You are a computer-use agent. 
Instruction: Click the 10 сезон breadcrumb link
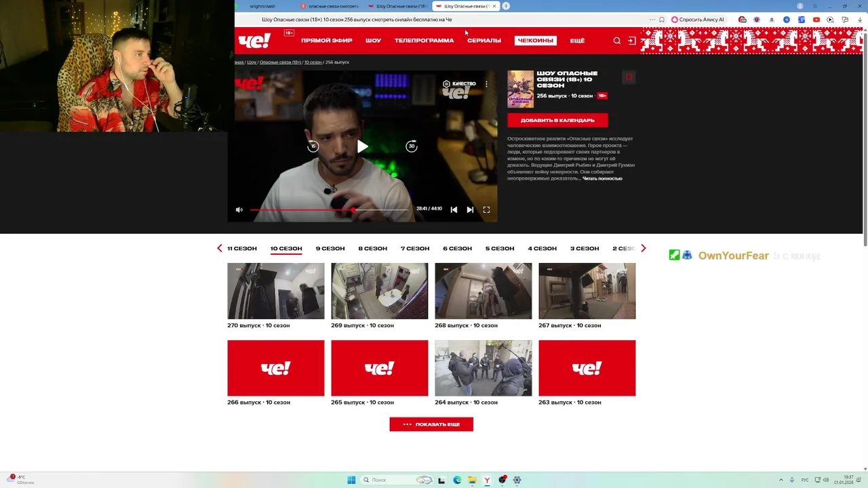pyautogui.click(x=313, y=62)
